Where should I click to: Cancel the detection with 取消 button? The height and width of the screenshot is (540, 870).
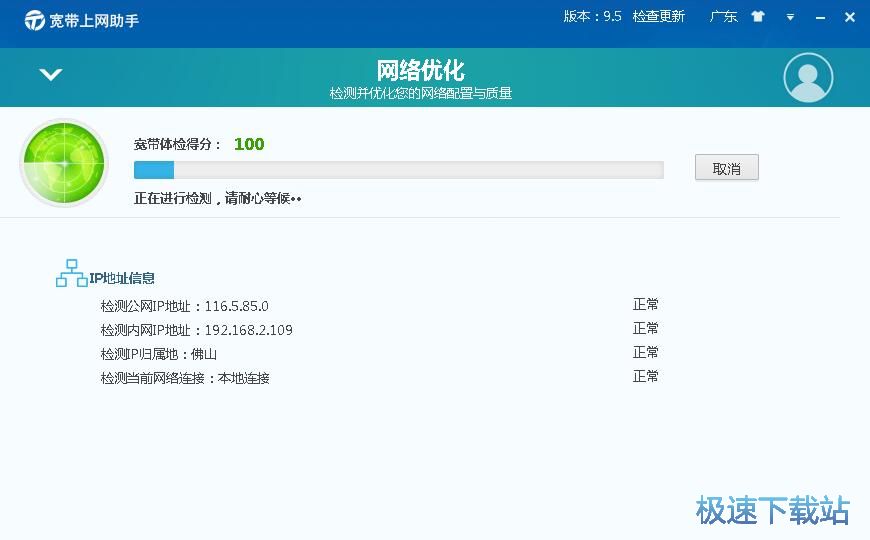[x=726, y=168]
